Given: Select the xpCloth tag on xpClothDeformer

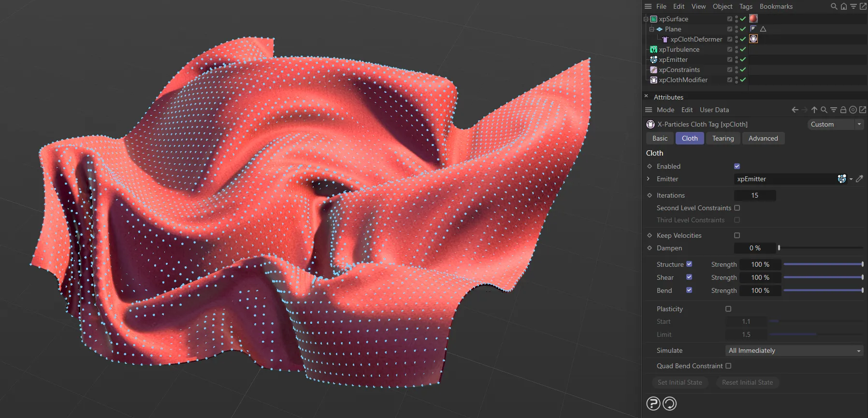Looking at the screenshot, I should pyautogui.click(x=753, y=39).
